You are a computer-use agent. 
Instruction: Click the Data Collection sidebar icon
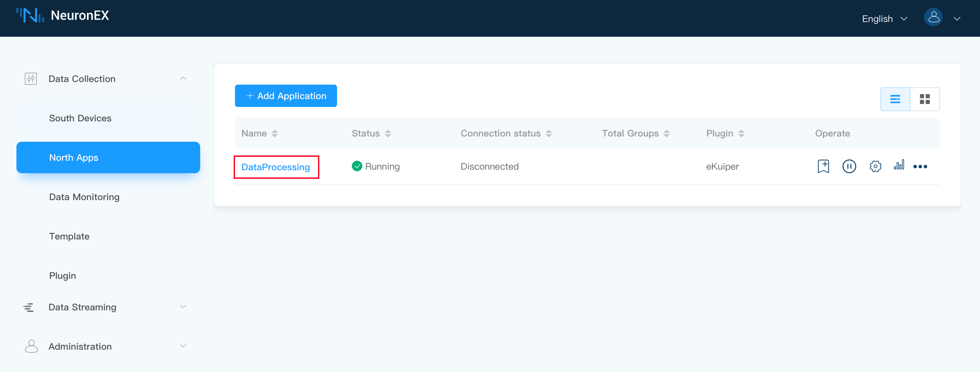pos(31,79)
